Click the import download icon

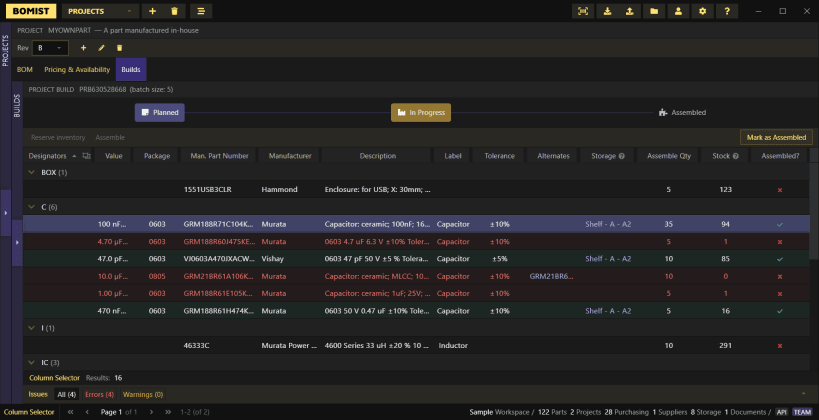pyautogui.click(x=607, y=11)
